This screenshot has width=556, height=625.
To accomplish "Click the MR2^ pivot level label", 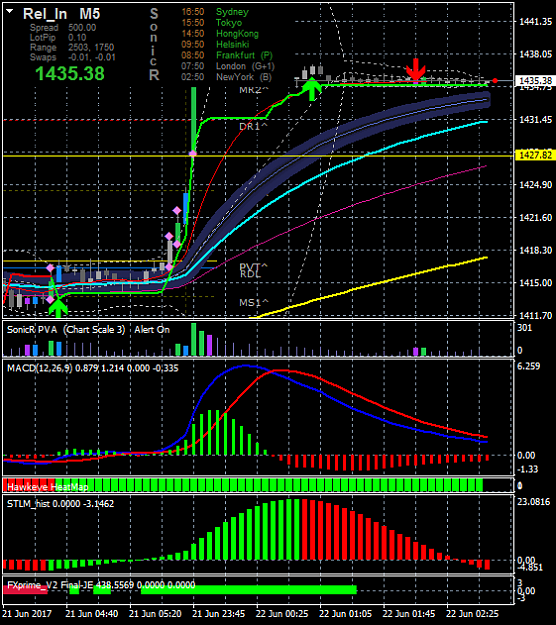I will click(x=251, y=90).
